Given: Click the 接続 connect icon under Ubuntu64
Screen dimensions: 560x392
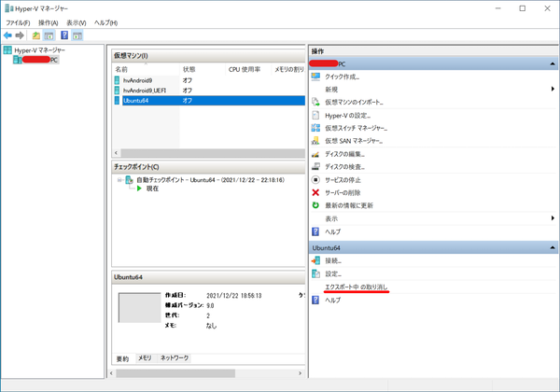Looking at the screenshot, I should coord(315,260).
